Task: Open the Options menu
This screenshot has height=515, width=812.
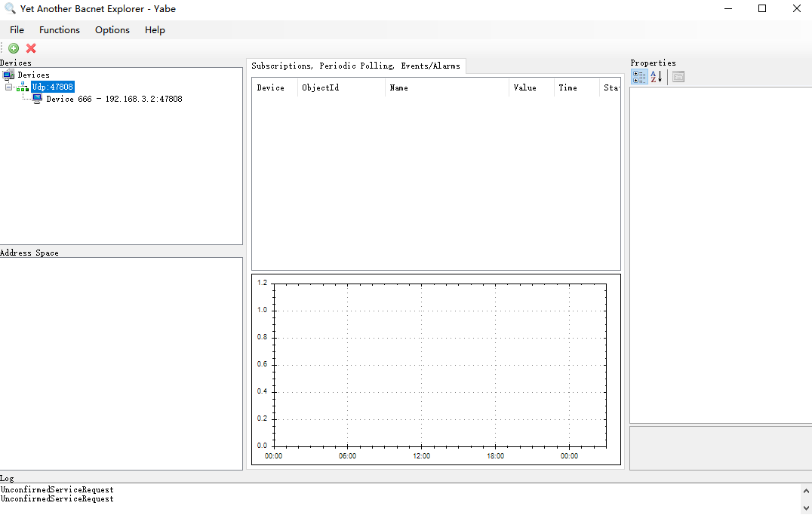Action: 112,30
